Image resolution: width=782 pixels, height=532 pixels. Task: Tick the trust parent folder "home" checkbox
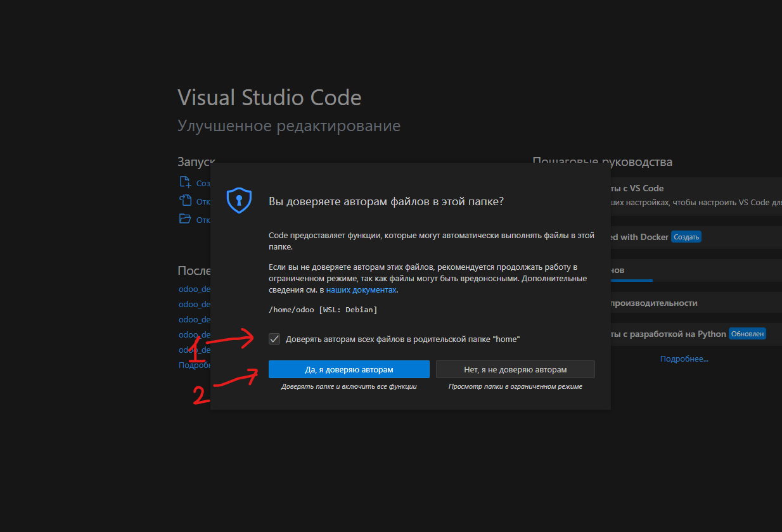tap(274, 339)
